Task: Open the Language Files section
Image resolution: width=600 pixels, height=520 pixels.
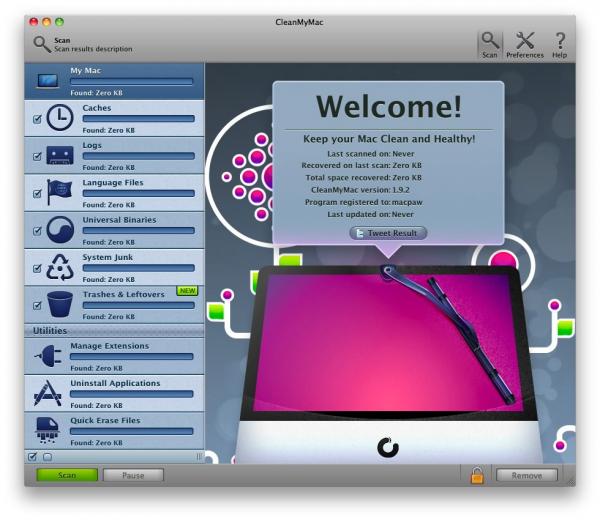Action: tap(114, 193)
